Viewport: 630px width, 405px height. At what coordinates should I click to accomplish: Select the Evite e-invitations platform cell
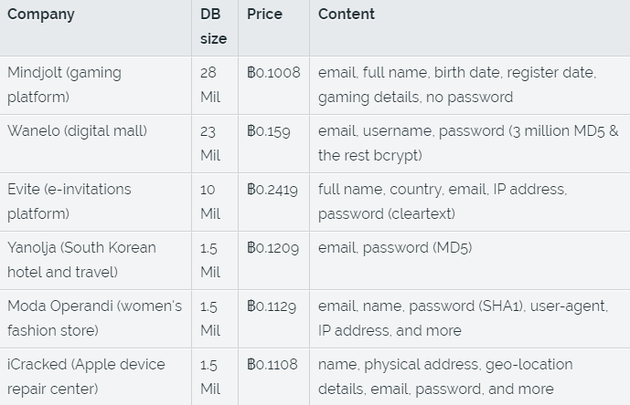69,201
